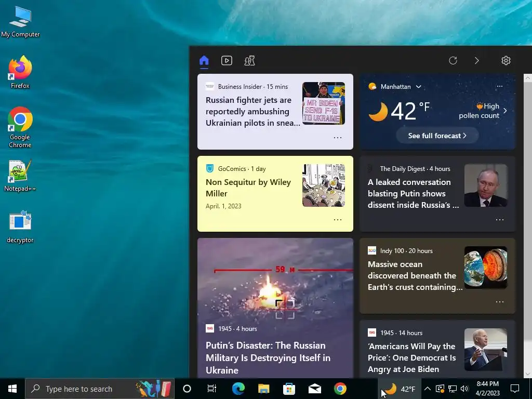Click the feed scrollbar up arrow
This screenshot has width=532, height=399.
(528, 78)
